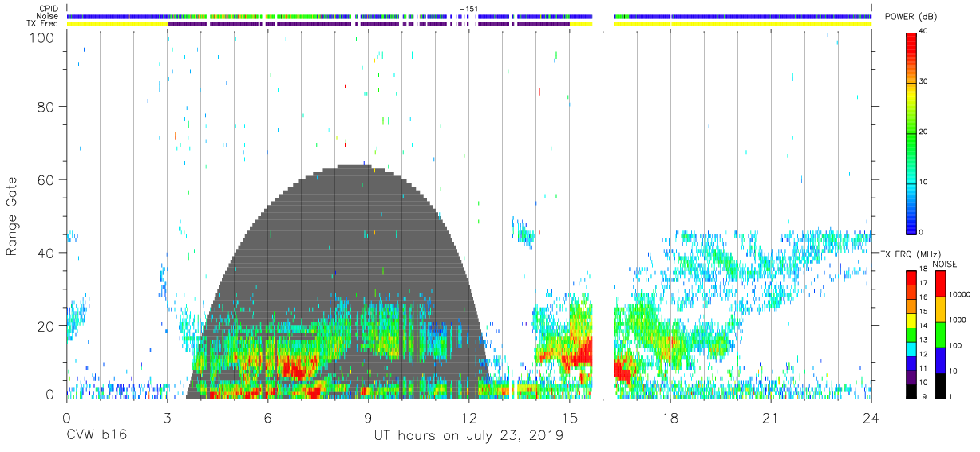Click the POWER (dB) colorbar title
The image size is (980, 452).
click(x=911, y=17)
